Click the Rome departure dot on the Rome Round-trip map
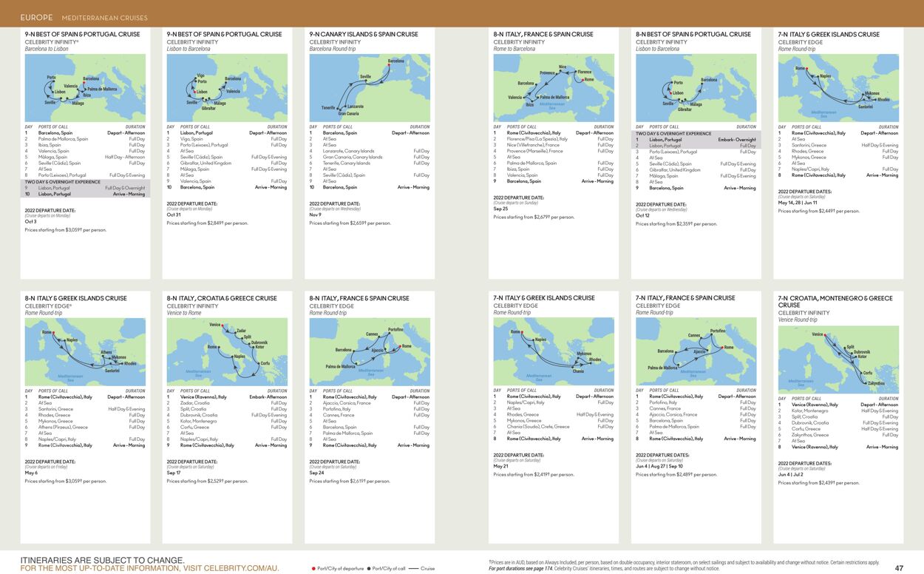924x574 pixels. (807, 69)
